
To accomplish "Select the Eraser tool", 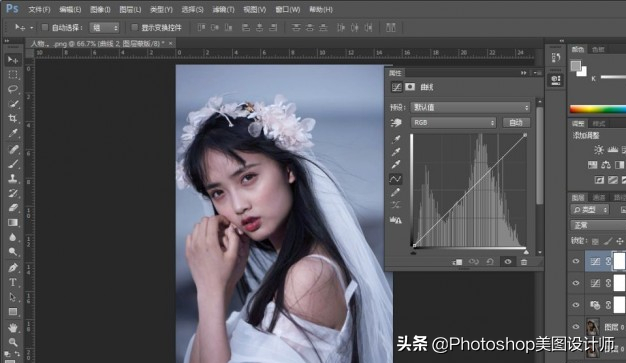I will click(x=13, y=208).
